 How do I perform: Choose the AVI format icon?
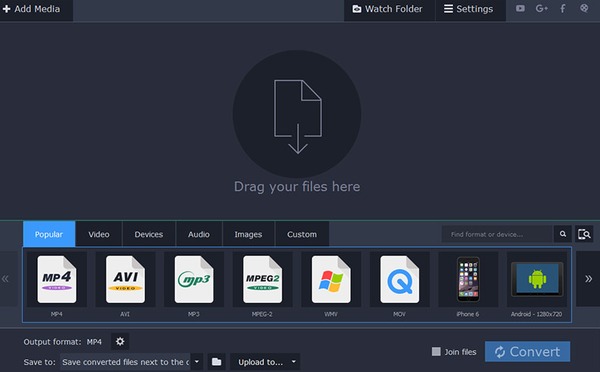(x=125, y=279)
